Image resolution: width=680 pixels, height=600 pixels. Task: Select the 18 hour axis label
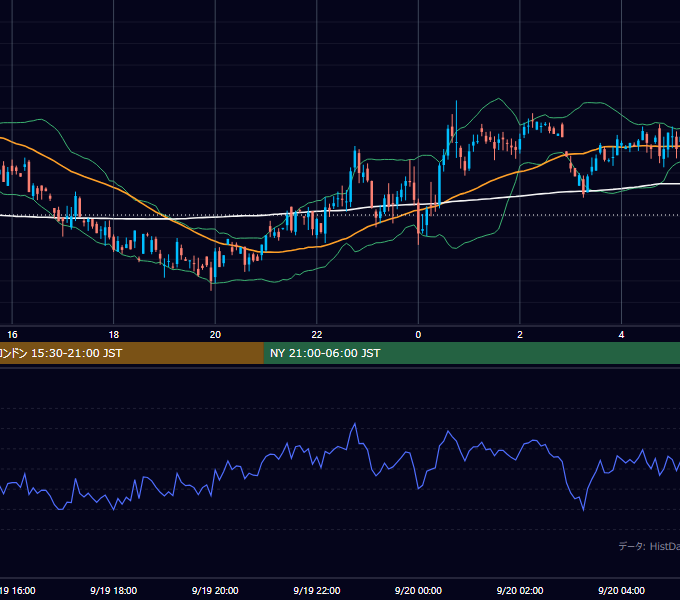pyautogui.click(x=114, y=335)
